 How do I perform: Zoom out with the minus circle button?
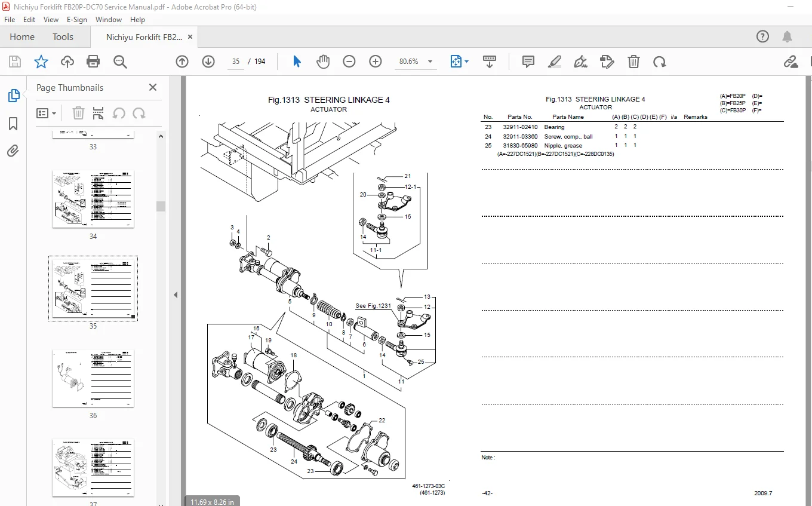pyautogui.click(x=349, y=62)
